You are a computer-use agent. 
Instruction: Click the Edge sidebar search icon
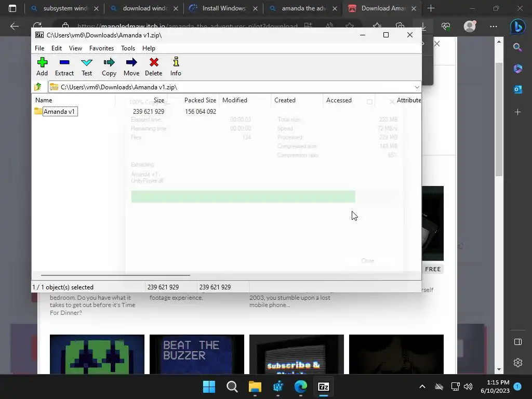click(x=517, y=47)
